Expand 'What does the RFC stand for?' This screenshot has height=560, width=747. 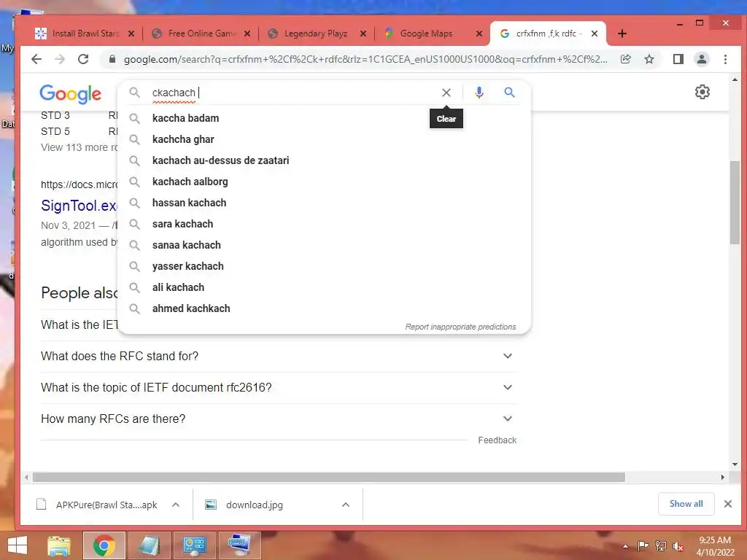pyautogui.click(x=279, y=356)
